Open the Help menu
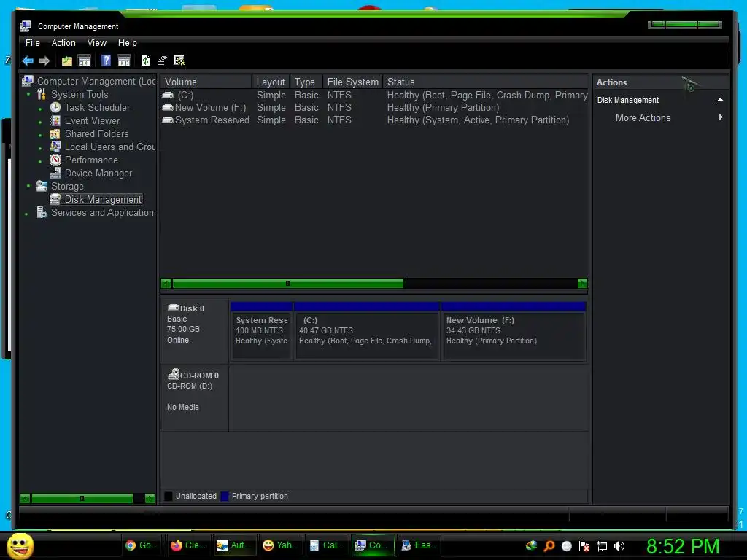 click(127, 43)
